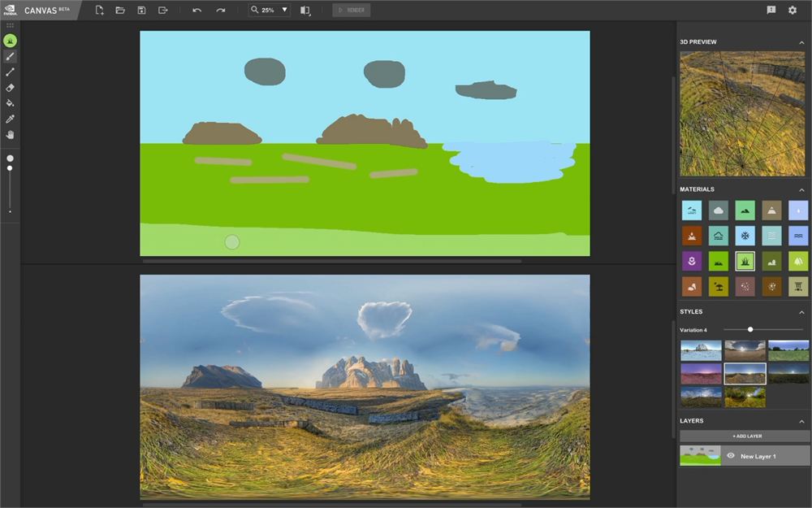Collapse the Layers panel

click(801, 421)
